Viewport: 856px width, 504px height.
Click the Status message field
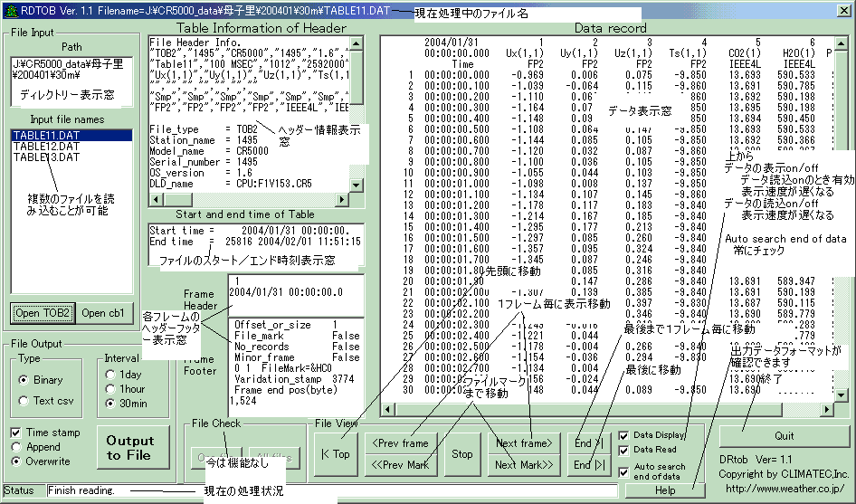pyautogui.click(x=332, y=490)
